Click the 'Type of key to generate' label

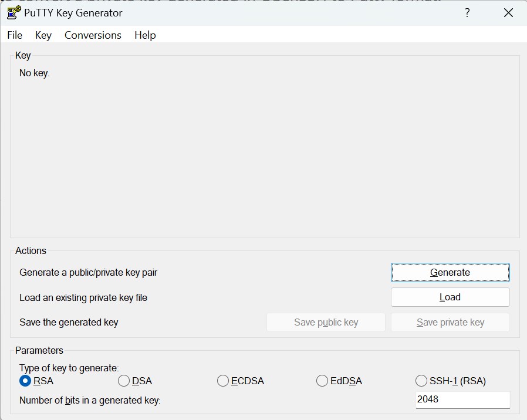click(69, 368)
